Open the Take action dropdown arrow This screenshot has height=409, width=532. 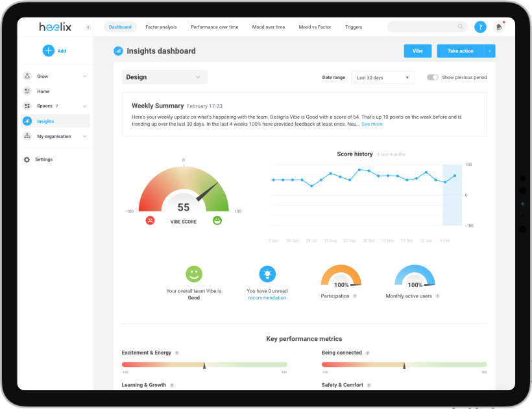point(490,51)
